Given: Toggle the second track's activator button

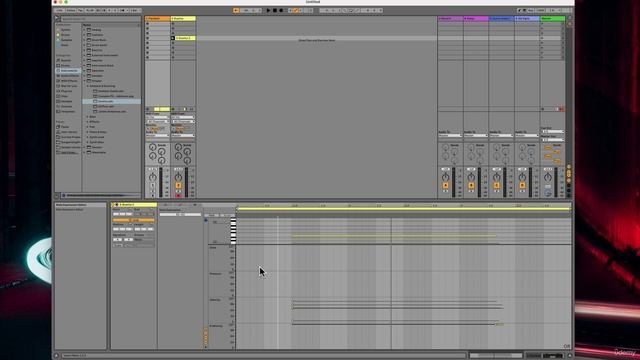Looking at the screenshot, I should click(178, 186).
